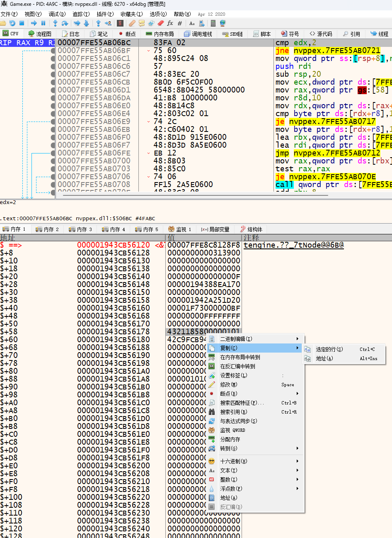Screen dimensions: 392x538
Task: Toggle breakpoint dot at 00007FFE55AB06DA
Action: point(53,98)
